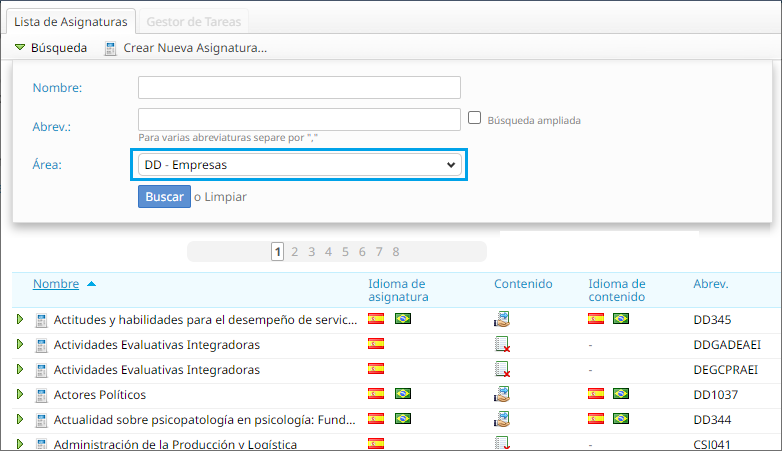The image size is (783, 452).
Task: Expand the Administración de la Producción row
Action: [20, 444]
